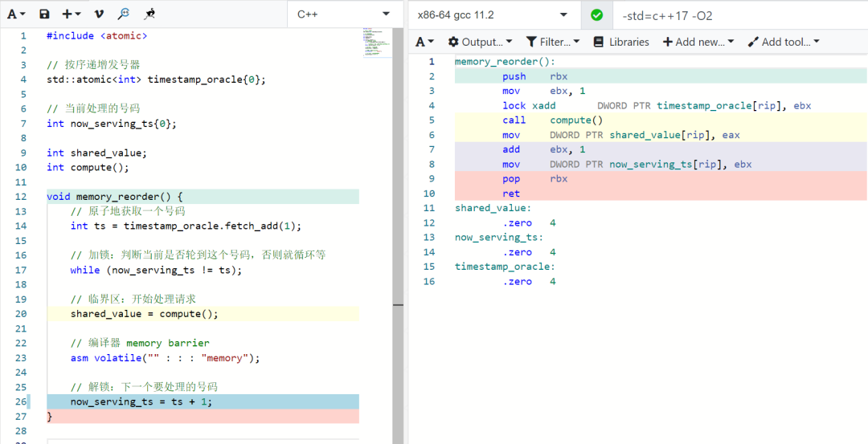868x444 pixels.
Task: Click the code minimap thumbnail
Action: point(377,43)
